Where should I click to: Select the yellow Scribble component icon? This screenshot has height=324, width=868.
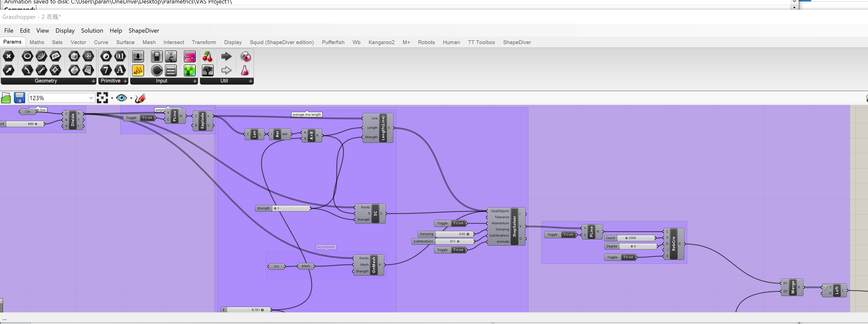[138, 70]
